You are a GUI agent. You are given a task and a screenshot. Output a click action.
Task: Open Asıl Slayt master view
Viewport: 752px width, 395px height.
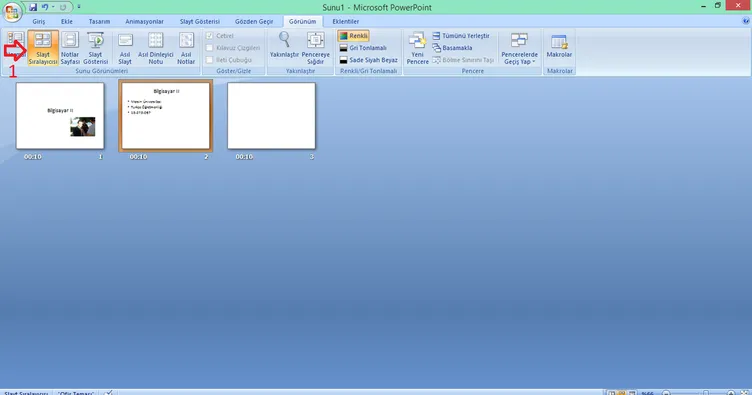[125, 48]
